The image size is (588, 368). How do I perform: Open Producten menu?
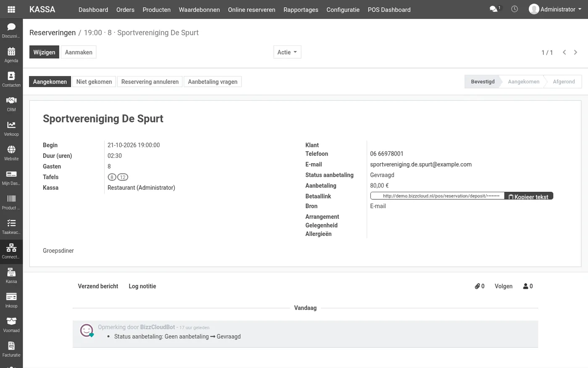pyautogui.click(x=157, y=10)
